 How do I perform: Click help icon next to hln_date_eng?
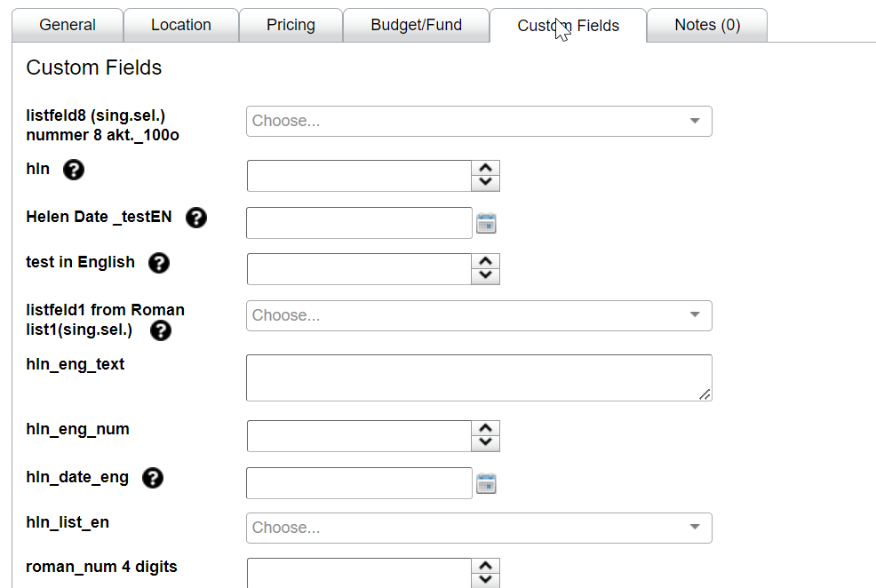153,478
